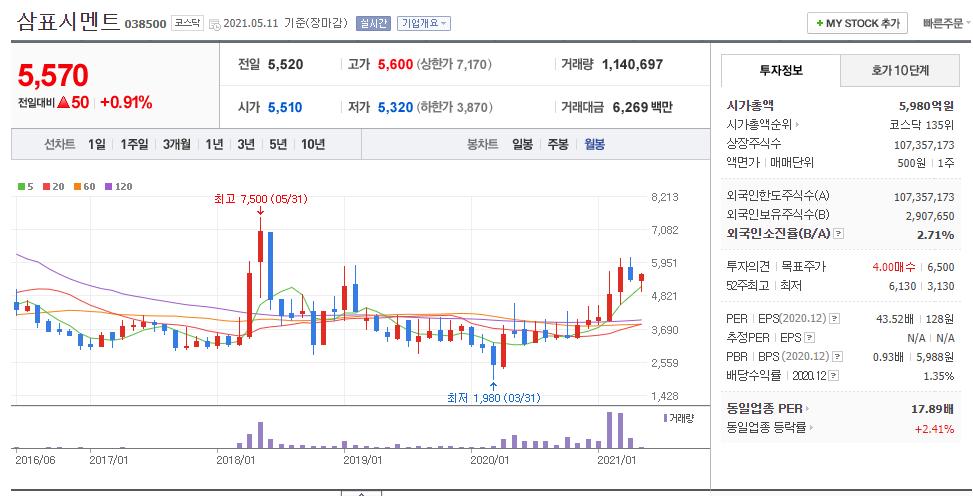Viewport: 973px width, 496px height.
Task: Show the 월봉 monthly candle chart
Action: click(594, 144)
